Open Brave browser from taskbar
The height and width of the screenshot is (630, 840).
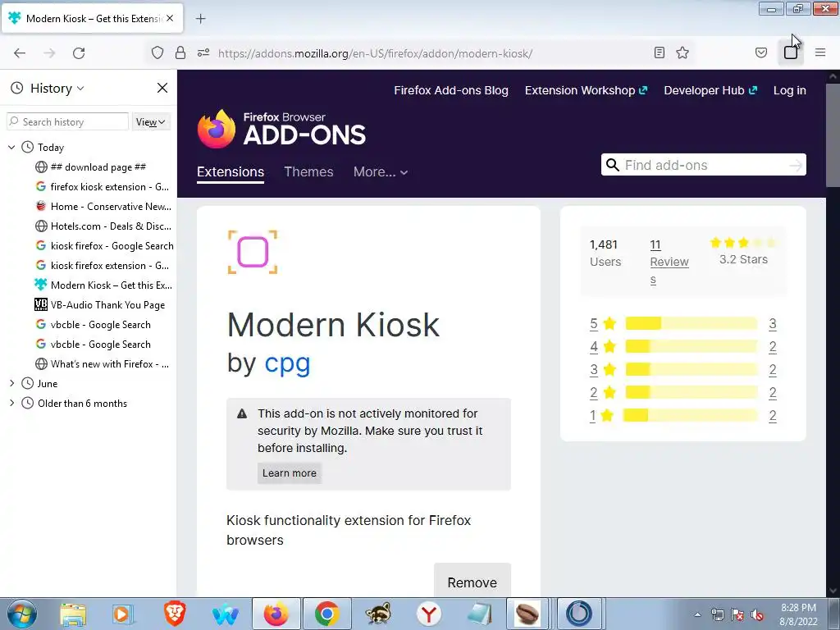[x=175, y=614]
